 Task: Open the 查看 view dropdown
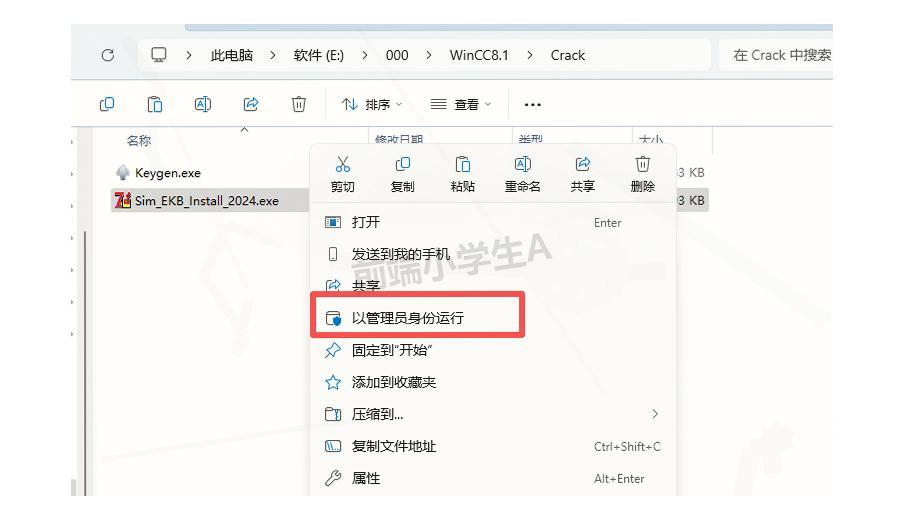[x=460, y=104]
